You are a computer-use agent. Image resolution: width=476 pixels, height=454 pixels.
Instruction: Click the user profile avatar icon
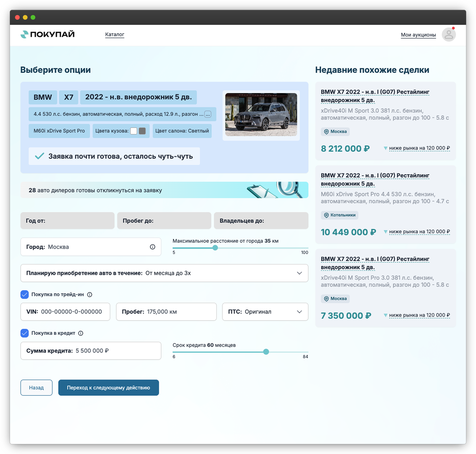coord(448,34)
